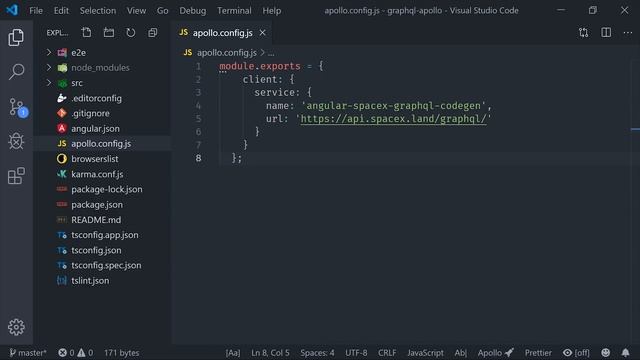Open the Edit menu

(61, 10)
